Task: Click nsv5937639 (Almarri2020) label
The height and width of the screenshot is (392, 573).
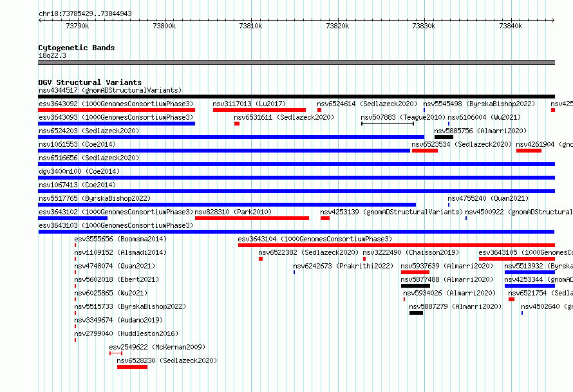Action: [447, 266]
